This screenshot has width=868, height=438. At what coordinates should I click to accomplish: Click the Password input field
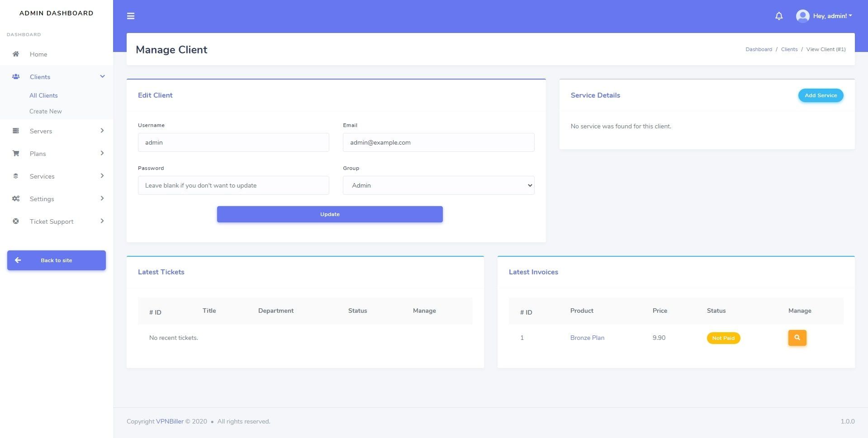tap(233, 185)
